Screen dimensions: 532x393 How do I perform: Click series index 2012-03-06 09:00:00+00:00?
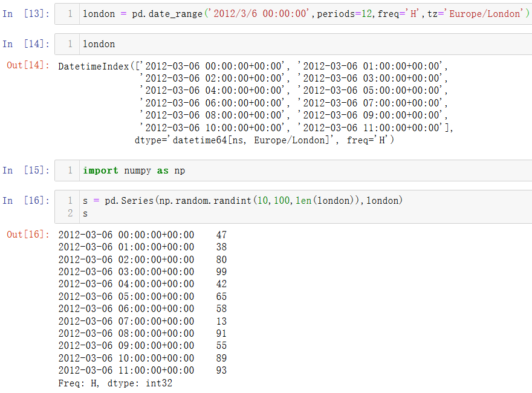(126, 345)
